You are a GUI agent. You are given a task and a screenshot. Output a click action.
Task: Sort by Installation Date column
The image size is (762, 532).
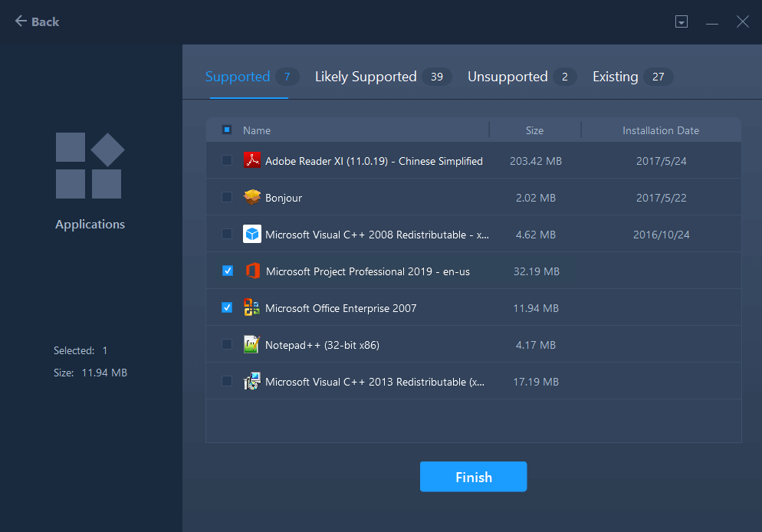[660, 130]
